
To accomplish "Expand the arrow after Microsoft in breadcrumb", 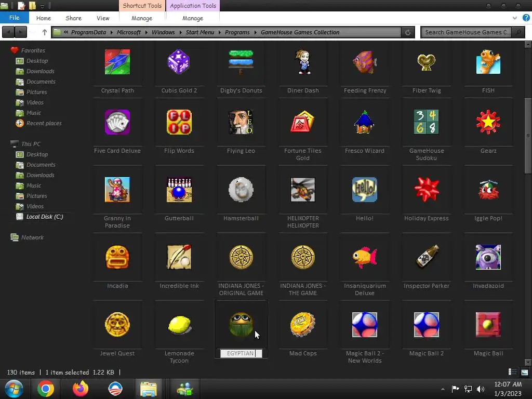I will (146, 32).
